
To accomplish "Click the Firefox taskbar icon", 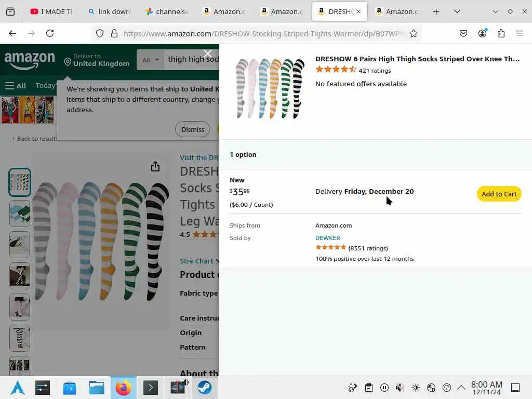I will [124, 388].
